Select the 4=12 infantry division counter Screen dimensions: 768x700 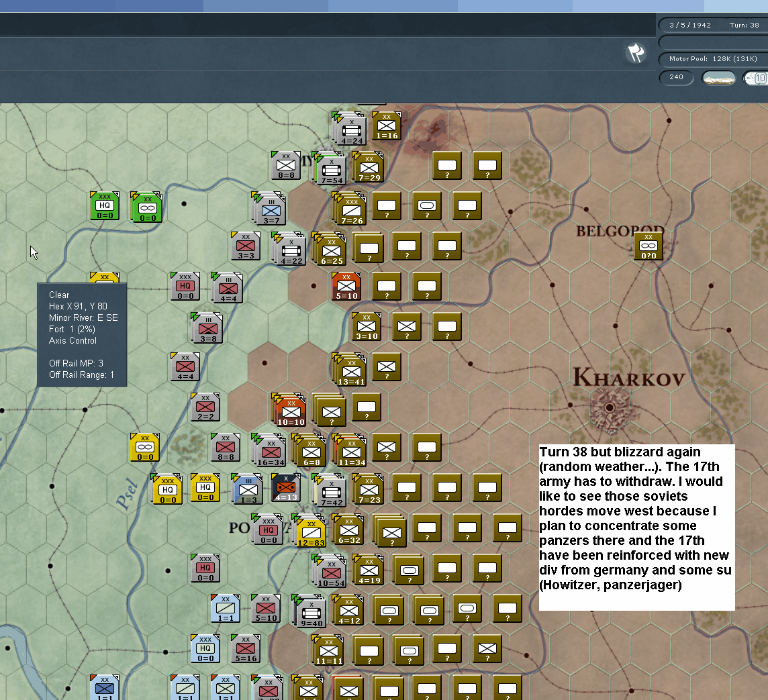348,609
